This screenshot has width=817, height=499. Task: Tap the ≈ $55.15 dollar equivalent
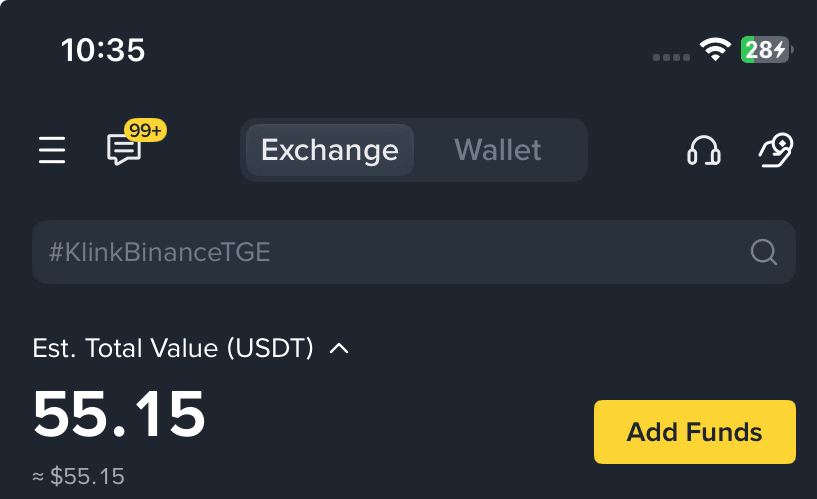[x=79, y=477]
